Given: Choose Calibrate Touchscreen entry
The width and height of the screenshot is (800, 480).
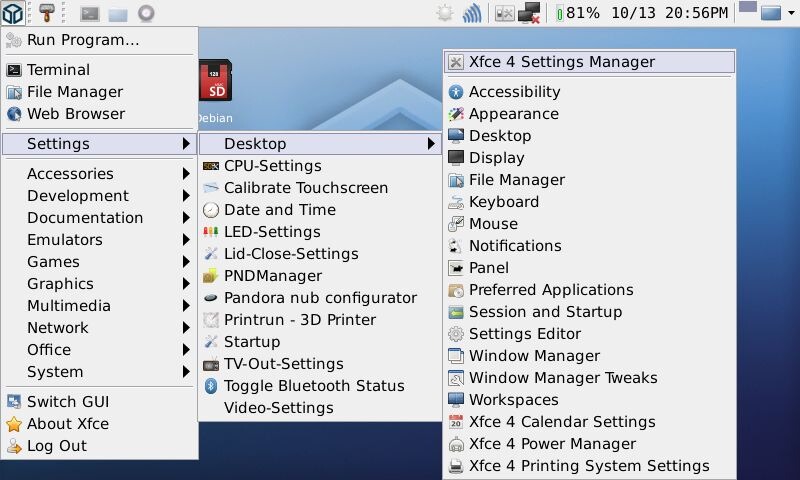Looking at the screenshot, I should click(x=319, y=188).
